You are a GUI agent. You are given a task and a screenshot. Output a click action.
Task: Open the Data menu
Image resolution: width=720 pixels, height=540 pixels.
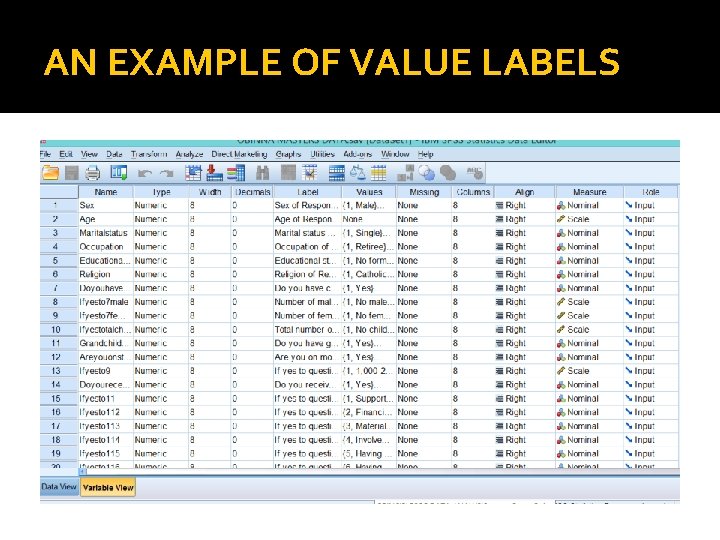114,154
